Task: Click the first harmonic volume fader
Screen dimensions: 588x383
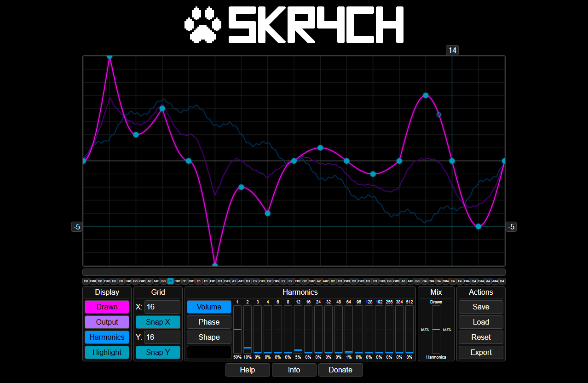Action: pos(237,329)
